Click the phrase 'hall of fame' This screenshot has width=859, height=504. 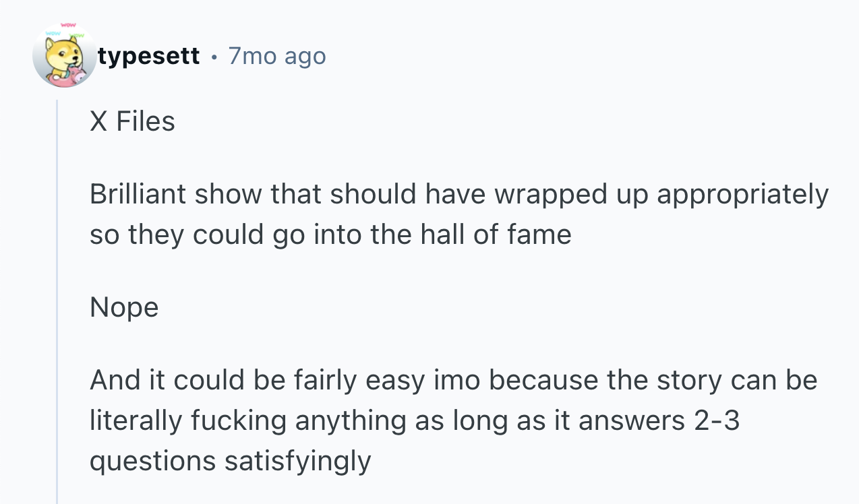496,234
